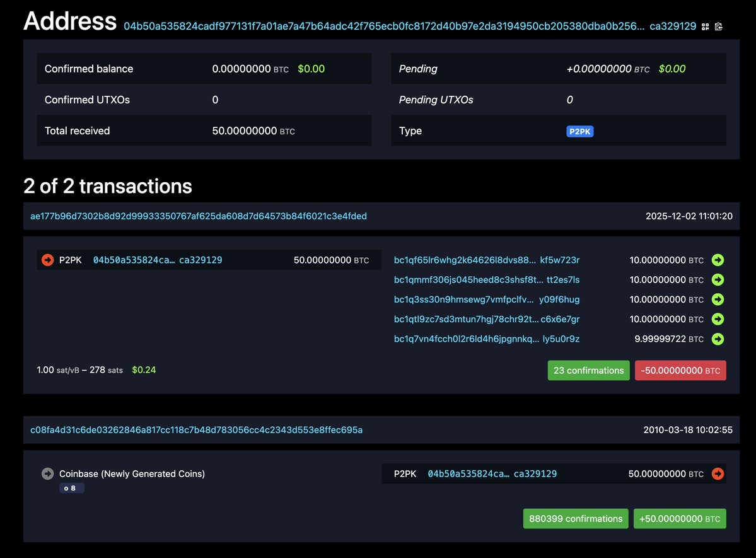Click the 04b50a535824ca... input address link
Screen dimensions: 756x558
tap(132, 259)
